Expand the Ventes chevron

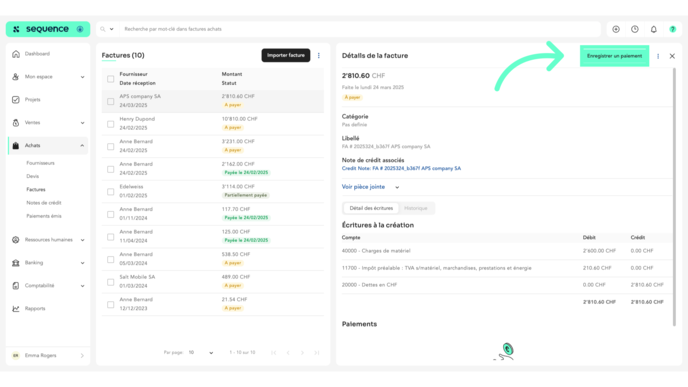82,123
